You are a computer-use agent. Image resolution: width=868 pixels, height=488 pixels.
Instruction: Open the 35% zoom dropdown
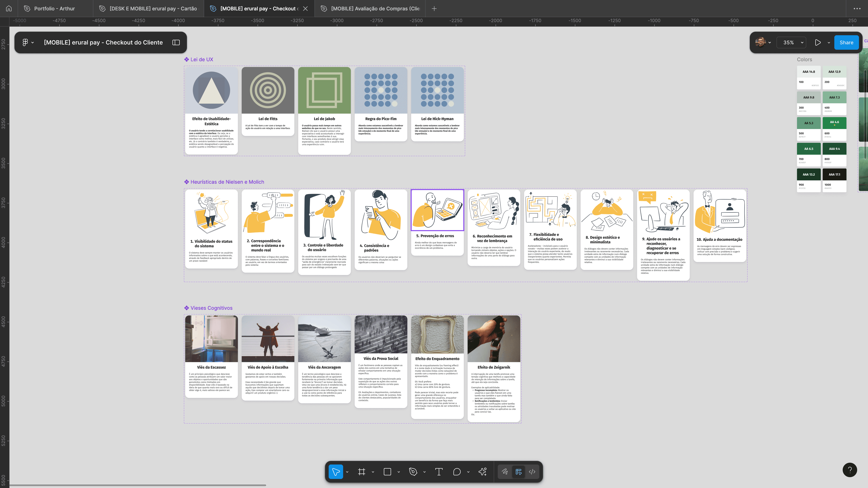tap(791, 42)
